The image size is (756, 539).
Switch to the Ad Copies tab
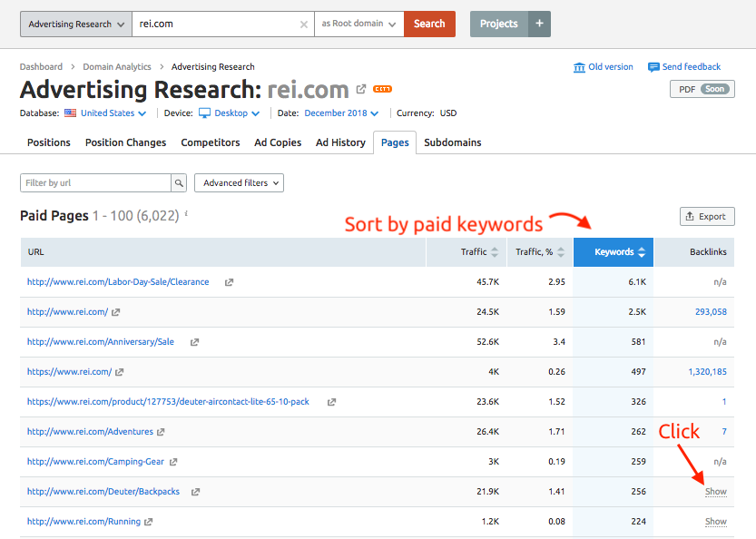coord(278,142)
